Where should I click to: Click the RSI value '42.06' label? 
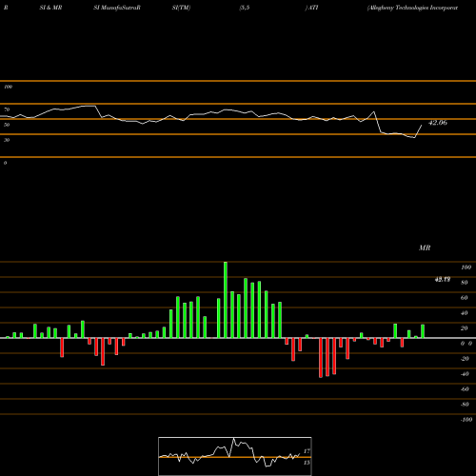tap(438, 123)
